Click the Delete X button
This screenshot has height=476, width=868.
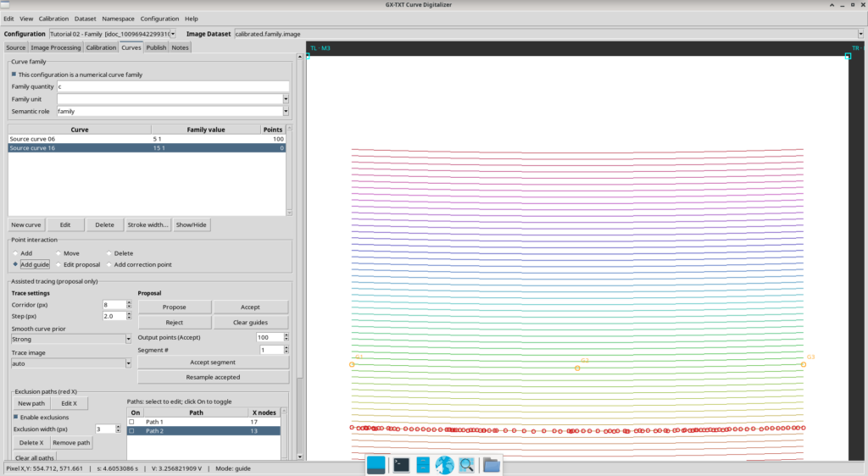31,443
